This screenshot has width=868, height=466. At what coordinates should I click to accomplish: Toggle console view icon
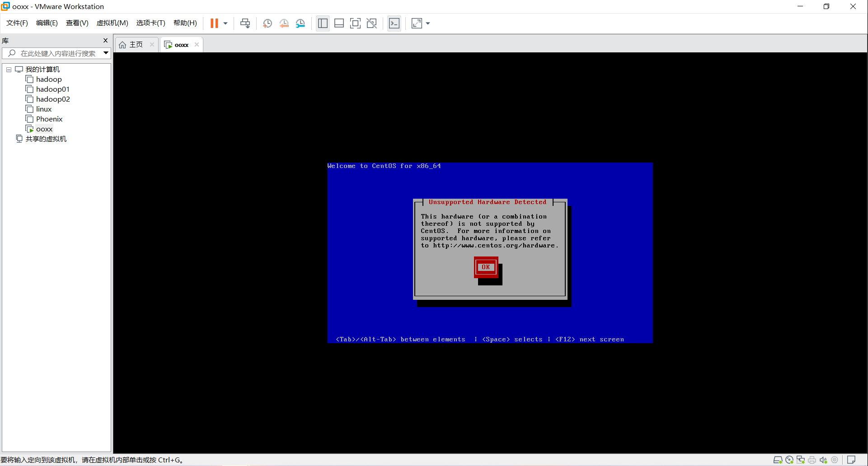(394, 23)
